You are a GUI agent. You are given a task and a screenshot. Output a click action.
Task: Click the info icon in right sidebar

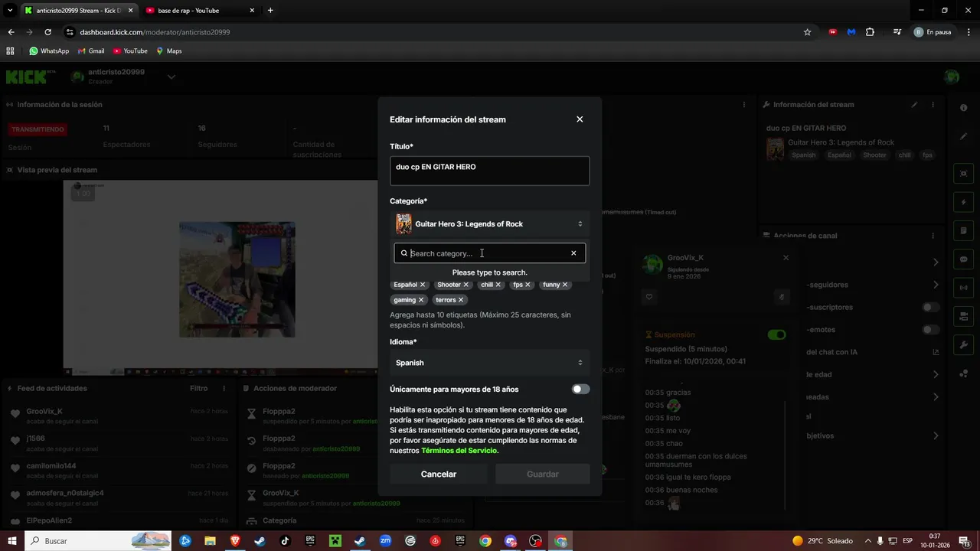(x=963, y=108)
